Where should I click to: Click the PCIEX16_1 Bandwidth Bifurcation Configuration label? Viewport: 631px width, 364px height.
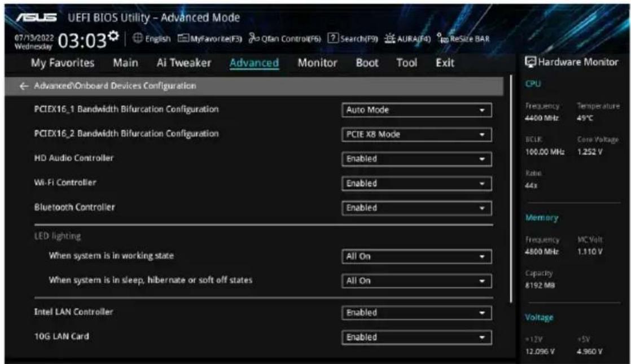click(x=126, y=109)
